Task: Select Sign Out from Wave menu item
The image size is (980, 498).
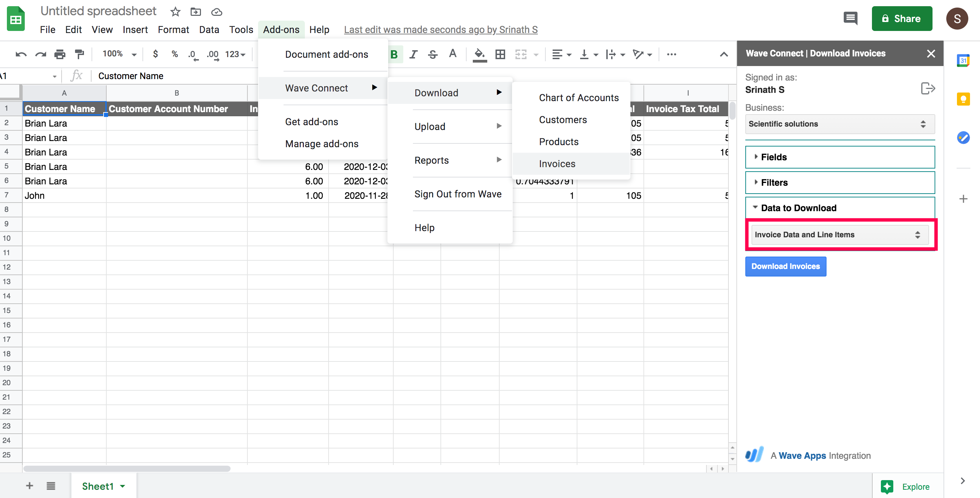Action: coord(458,194)
